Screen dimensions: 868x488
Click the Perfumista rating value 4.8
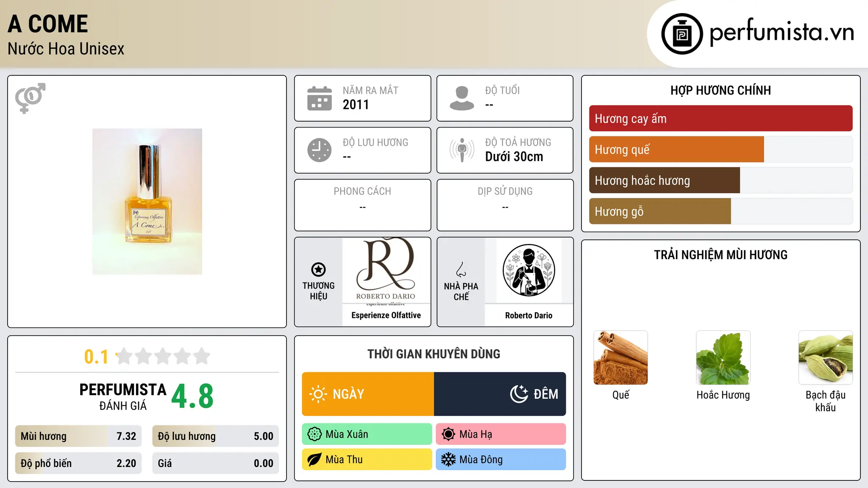point(192,396)
